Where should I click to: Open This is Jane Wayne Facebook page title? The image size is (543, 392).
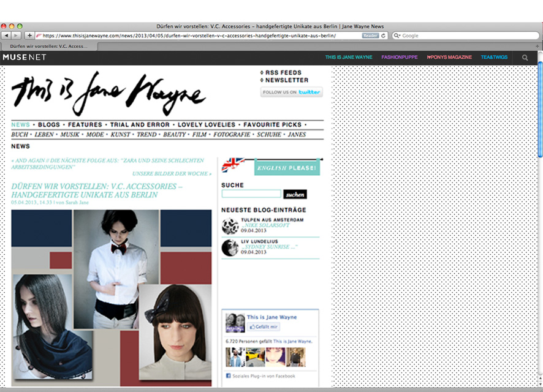[x=272, y=317]
